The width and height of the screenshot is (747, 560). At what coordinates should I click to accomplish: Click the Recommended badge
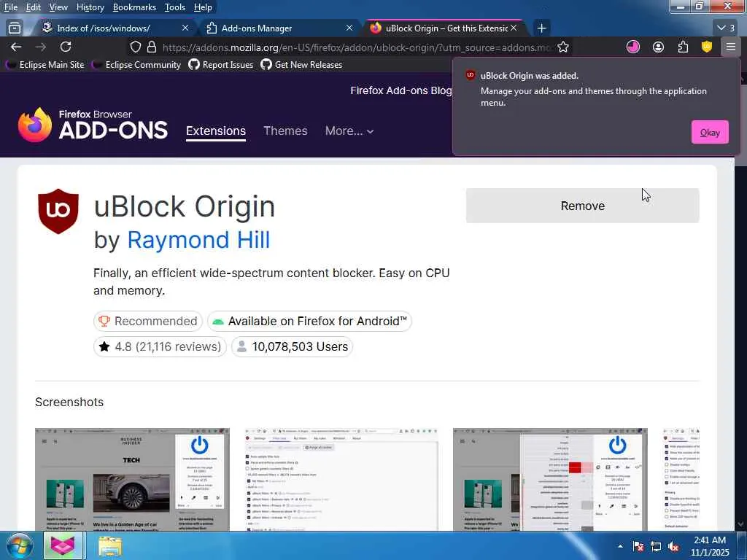coord(147,321)
